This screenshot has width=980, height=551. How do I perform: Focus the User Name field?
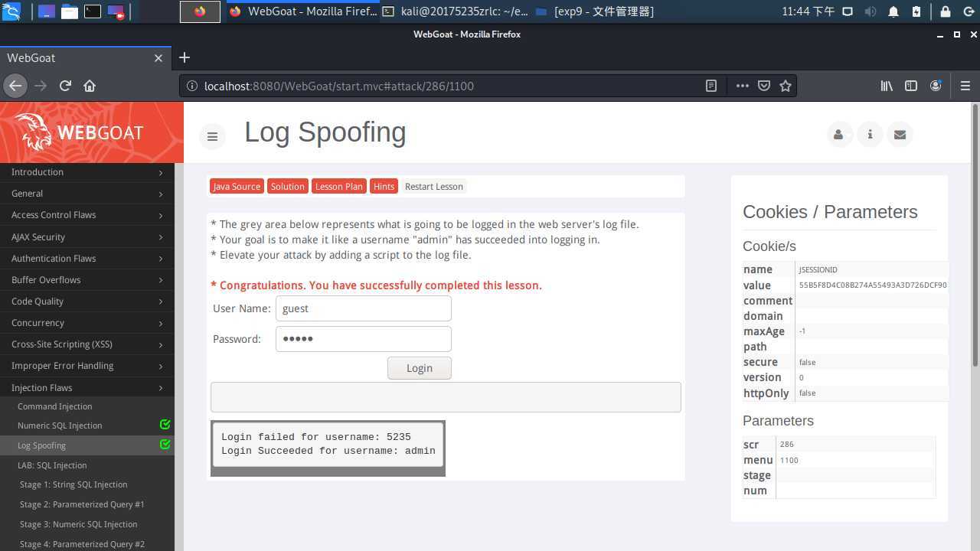pyautogui.click(x=363, y=308)
